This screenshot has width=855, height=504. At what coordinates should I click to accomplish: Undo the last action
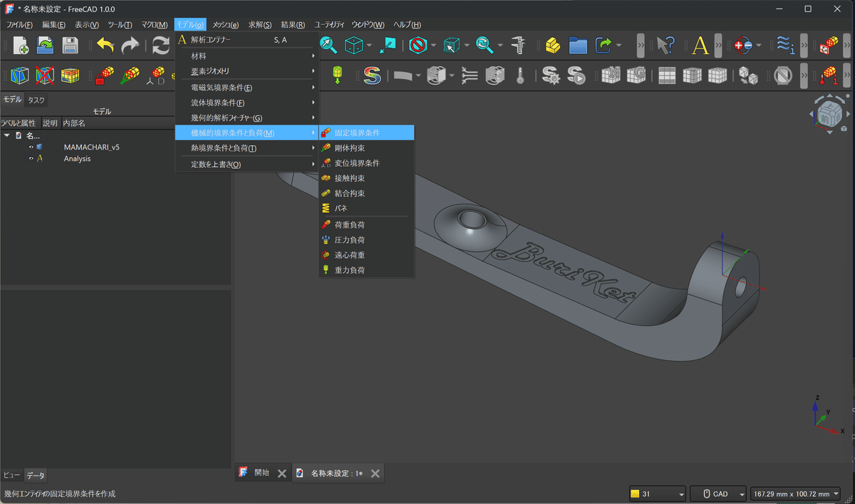point(105,46)
